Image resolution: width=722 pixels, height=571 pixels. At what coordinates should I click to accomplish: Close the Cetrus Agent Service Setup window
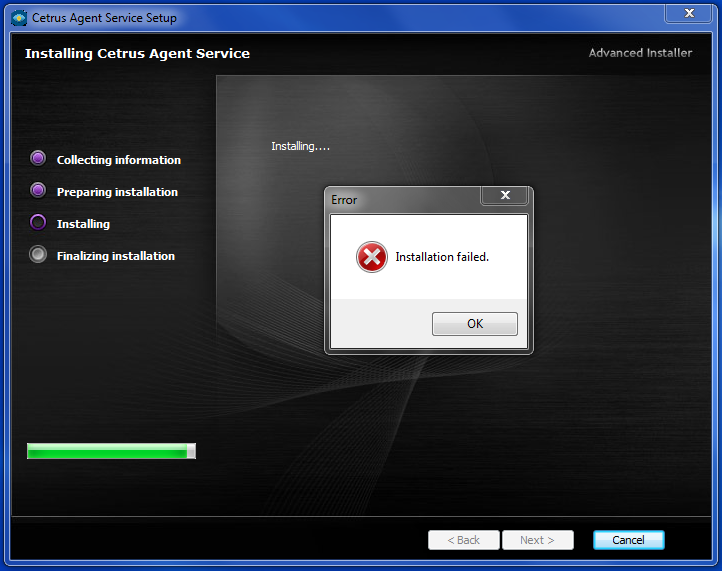(x=689, y=13)
